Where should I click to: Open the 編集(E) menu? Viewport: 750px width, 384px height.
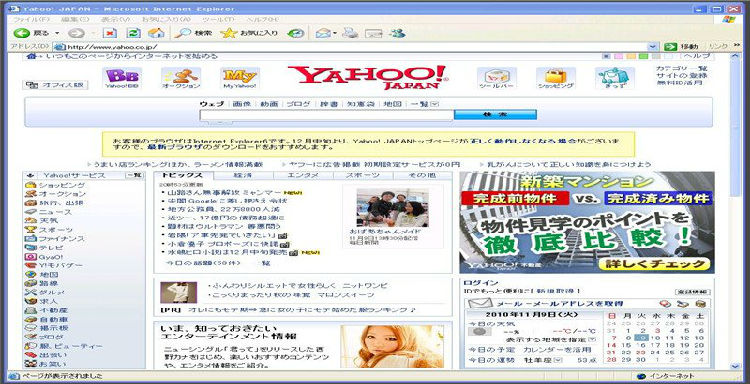pyautogui.click(x=75, y=20)
